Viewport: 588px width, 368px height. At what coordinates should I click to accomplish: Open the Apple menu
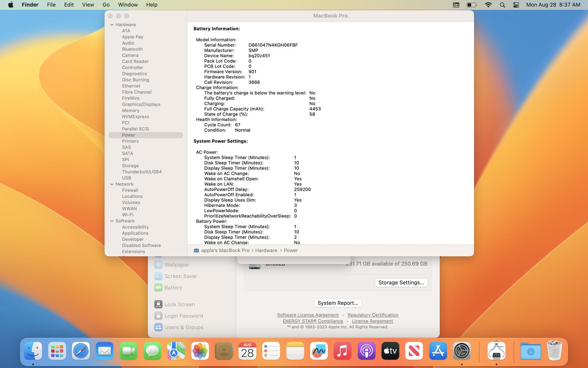11,5
